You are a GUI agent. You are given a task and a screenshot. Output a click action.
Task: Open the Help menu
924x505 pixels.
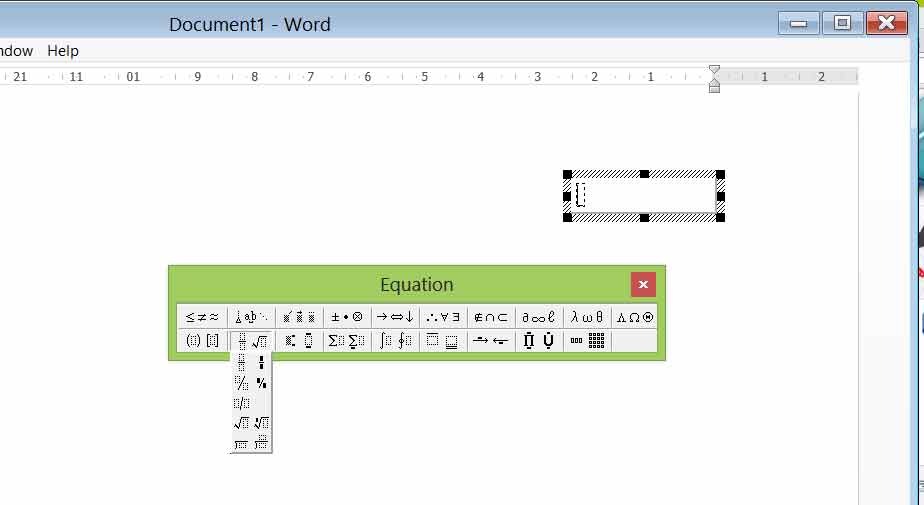(63, 51)
